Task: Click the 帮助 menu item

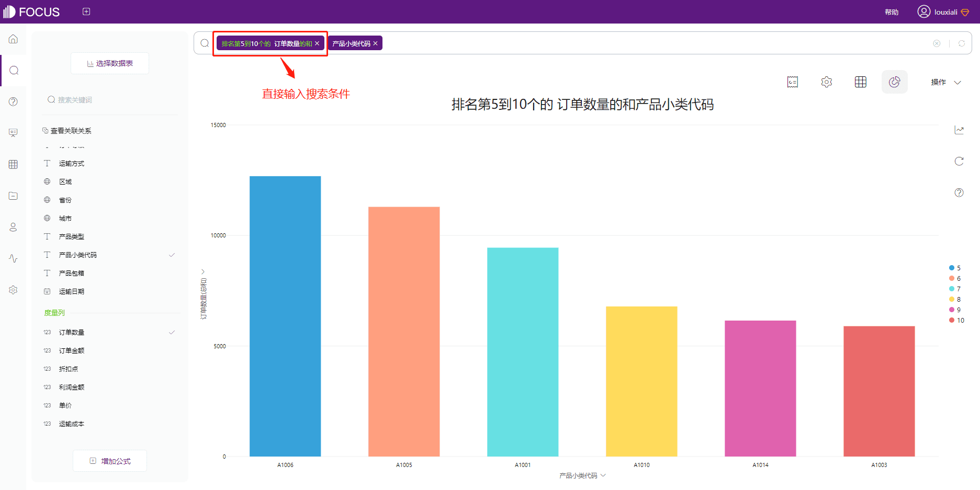Action: (x=892, y=12)
